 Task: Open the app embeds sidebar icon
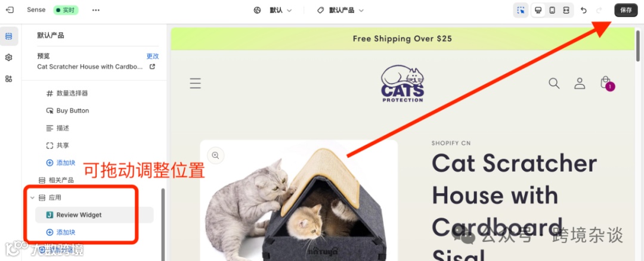8,79
